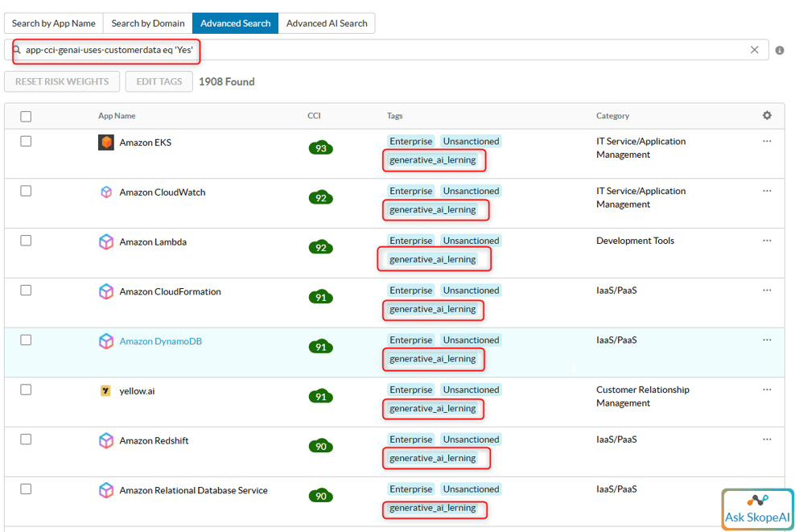Viewport: 795px width, 532px height.
Task: Open the column settings gear icon
Action: 767,116
